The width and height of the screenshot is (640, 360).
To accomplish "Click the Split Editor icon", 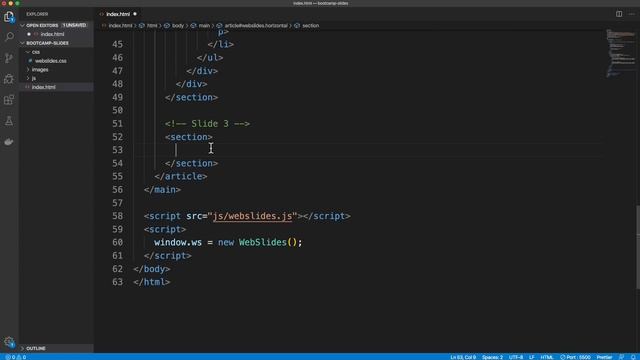I will click(619, 14).
